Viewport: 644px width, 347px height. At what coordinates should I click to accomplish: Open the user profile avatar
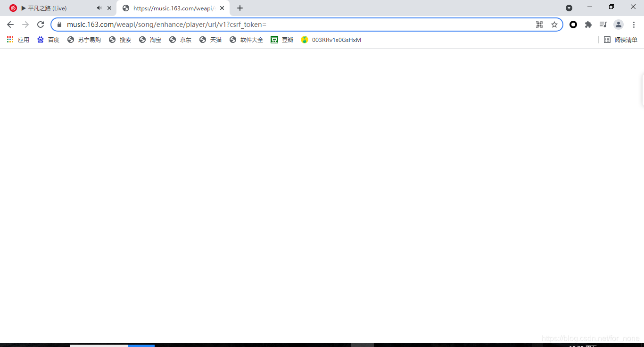[619, 25]
